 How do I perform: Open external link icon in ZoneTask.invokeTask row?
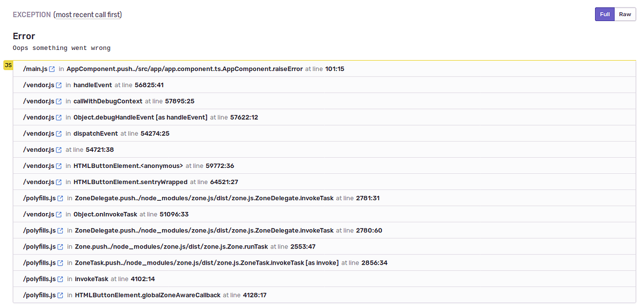(61, 263)
